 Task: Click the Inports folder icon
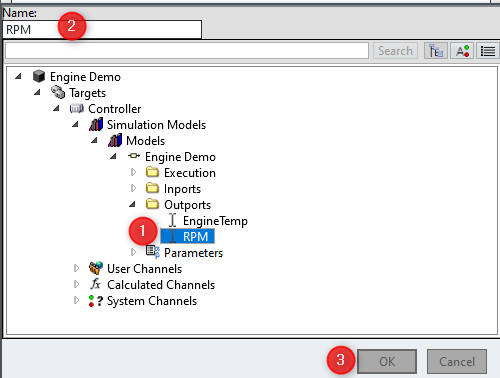152,188
